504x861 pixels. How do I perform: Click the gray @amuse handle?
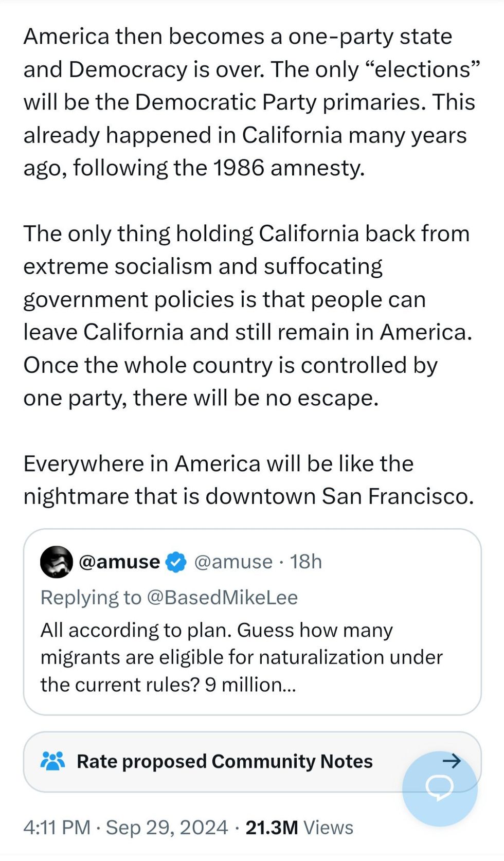point(233,562)
